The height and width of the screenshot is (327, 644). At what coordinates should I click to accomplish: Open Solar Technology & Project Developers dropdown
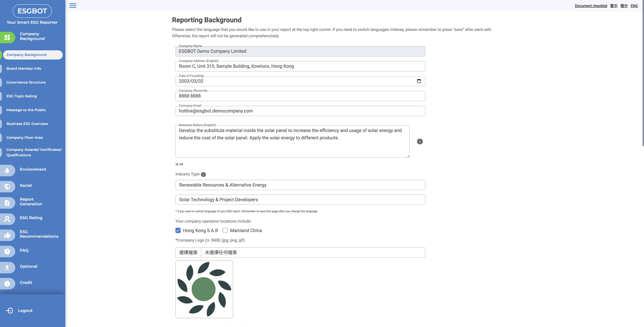point(300,200)
